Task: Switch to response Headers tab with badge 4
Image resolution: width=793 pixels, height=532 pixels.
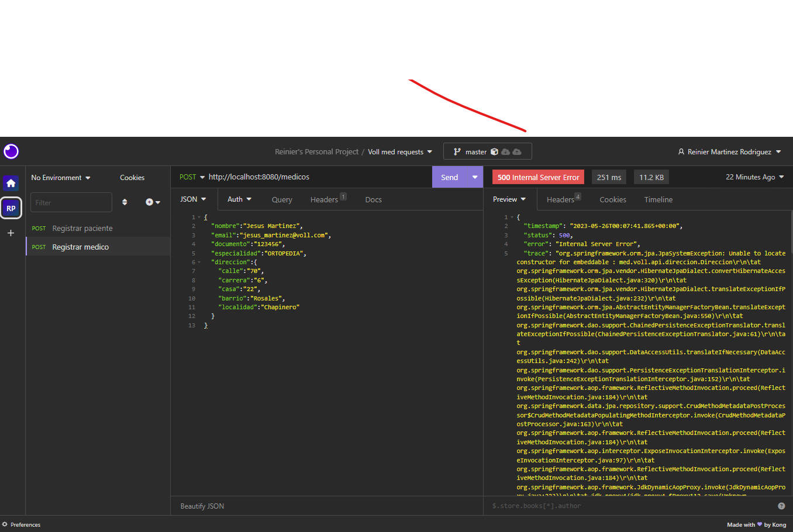Action: coord(564,199)
